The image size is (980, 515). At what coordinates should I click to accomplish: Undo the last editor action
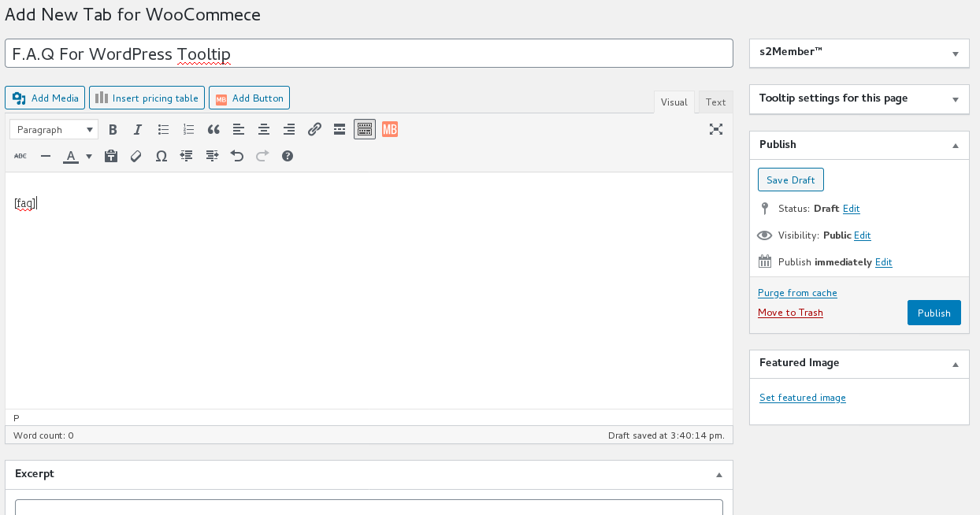237,155
